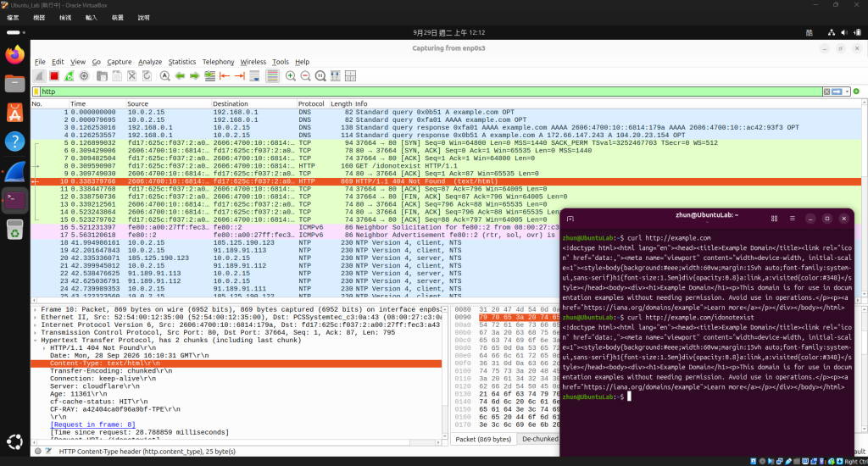Open the Statistics menu
This screenshot has height=466, width=868.
(x=182, y=62)
